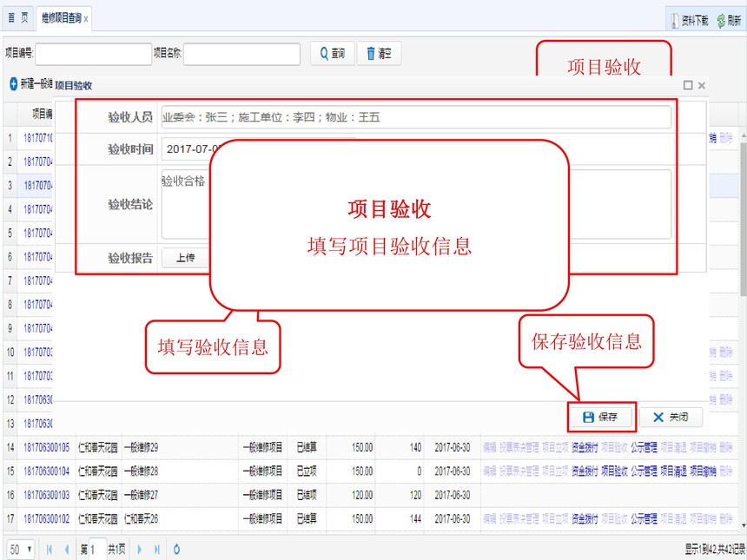Click 项目撤销 in the 一般维修28 row
This screenshot has height=560, width=747.
click(703, 471)
